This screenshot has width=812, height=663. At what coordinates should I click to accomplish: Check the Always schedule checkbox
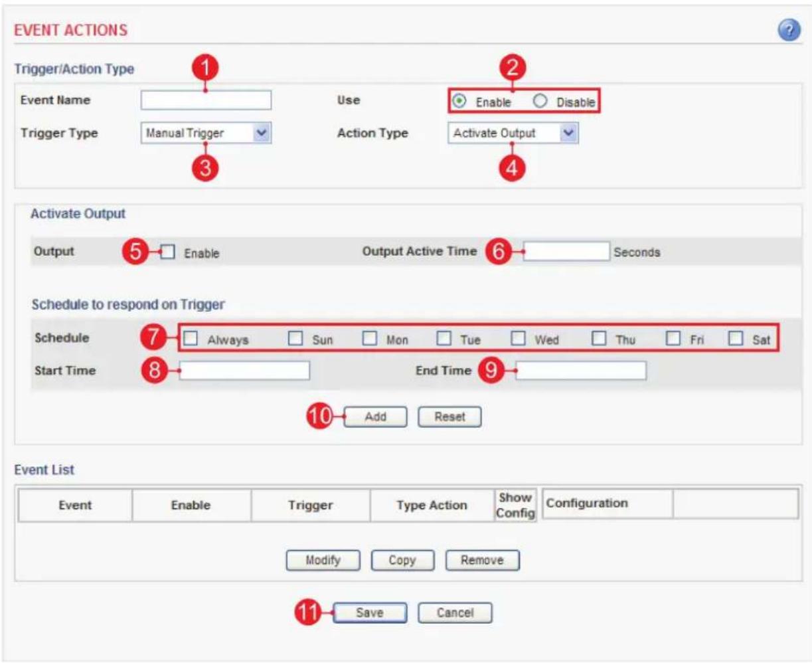[191, 339]
